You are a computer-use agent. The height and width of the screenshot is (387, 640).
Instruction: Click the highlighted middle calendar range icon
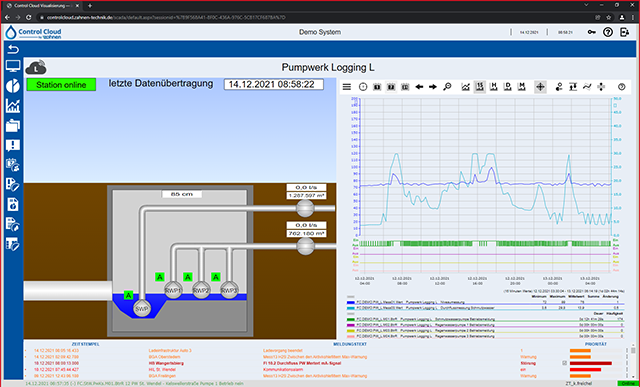[x=391, y=87]
